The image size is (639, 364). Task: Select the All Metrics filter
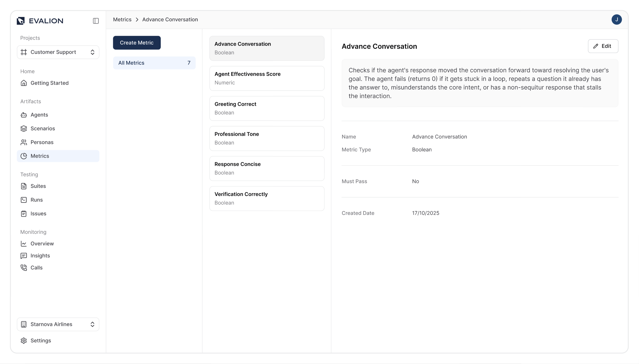tap(154, 63)
